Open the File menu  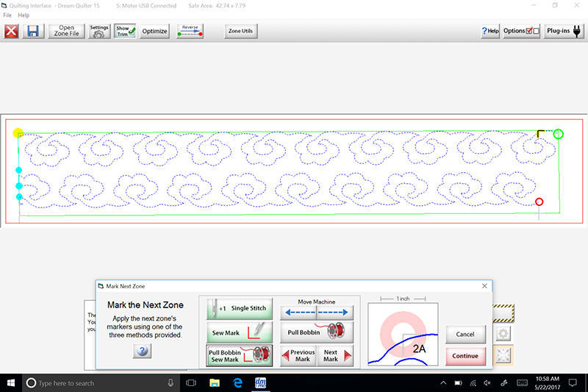coord(7,15)
